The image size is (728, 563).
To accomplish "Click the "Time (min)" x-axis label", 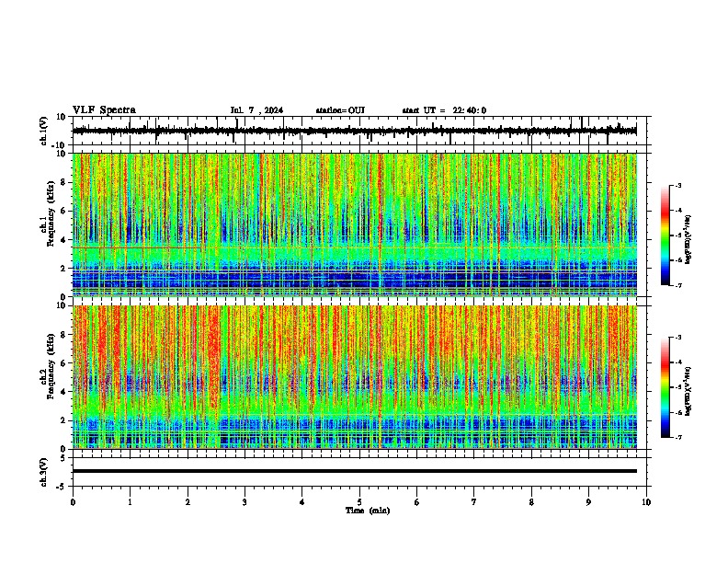I will pos(368,511).
